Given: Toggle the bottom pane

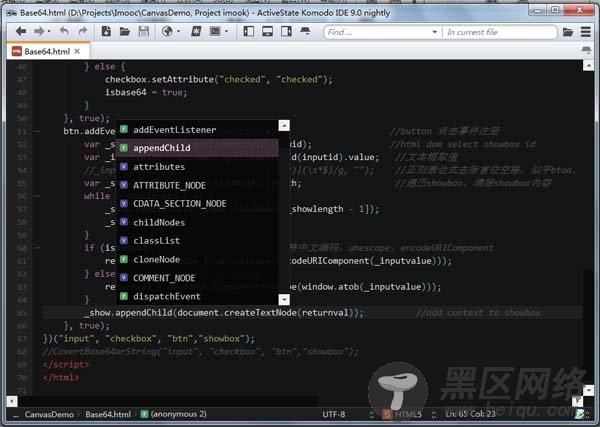Looking at the screenshot, I should pyautogui.click(x=267, y=31).
